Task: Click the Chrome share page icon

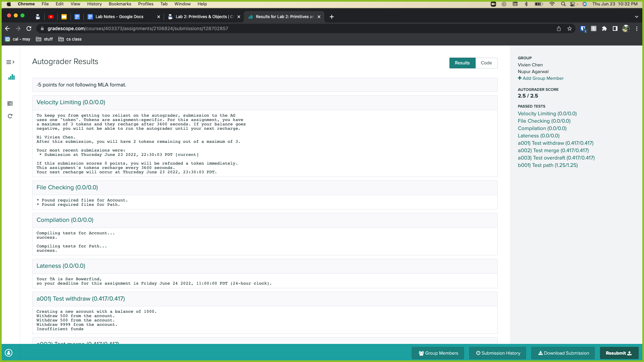Action: [x=559, y=29]
